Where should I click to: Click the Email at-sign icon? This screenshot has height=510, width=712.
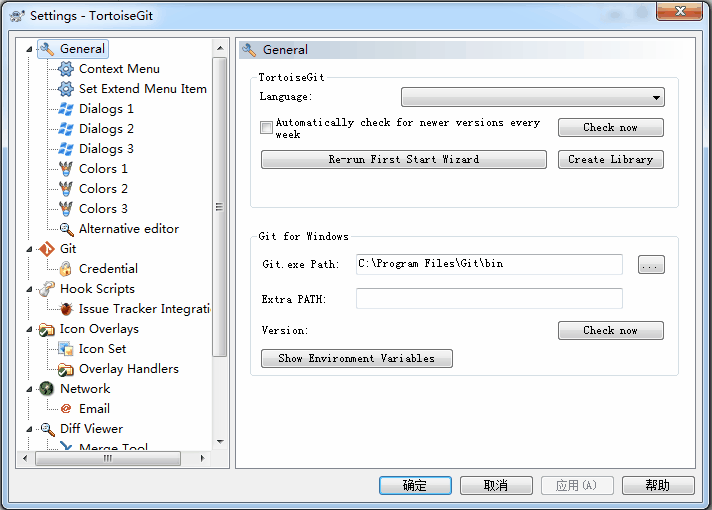pos(66,409)
